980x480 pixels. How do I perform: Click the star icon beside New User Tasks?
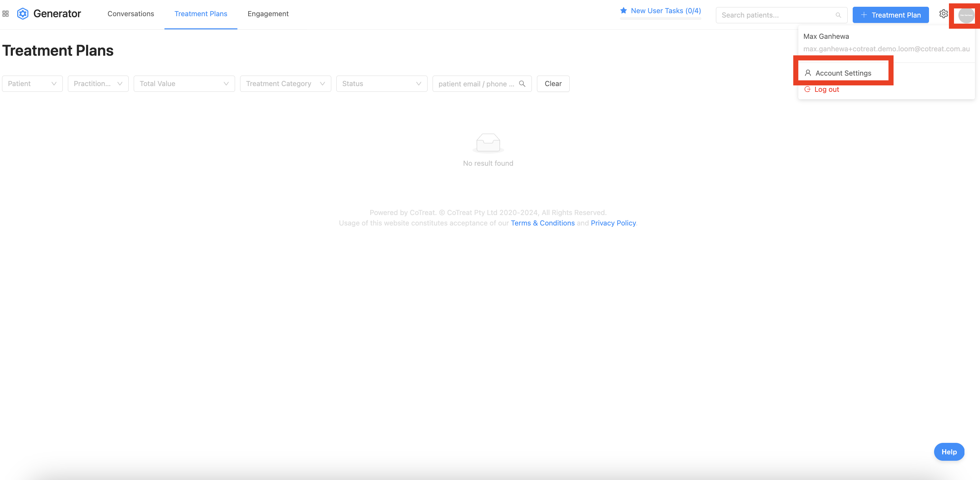tap(623, 10)
